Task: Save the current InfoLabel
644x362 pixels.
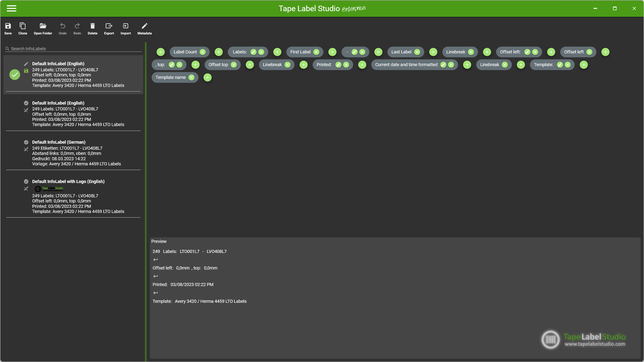Action: pyautogui.click(x=8, y=28)
